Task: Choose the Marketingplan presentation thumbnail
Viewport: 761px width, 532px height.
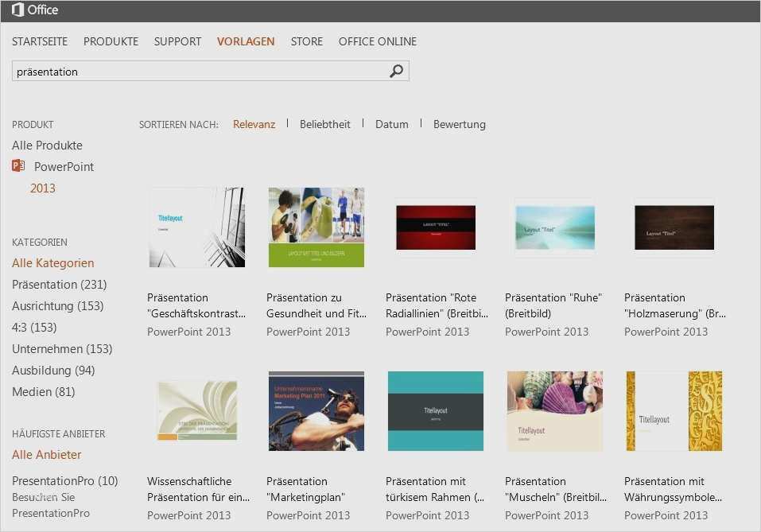Action: pos(316,411)
